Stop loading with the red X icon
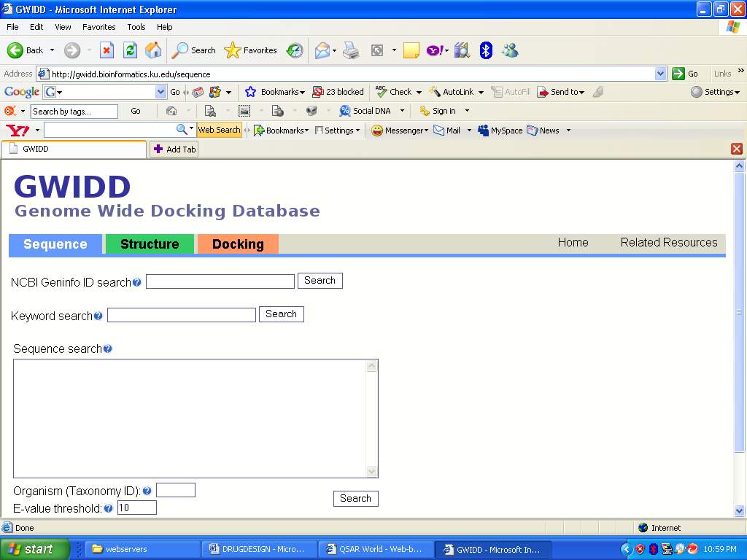The height and width of the screenshot is (560, 747). pos(107,50)
